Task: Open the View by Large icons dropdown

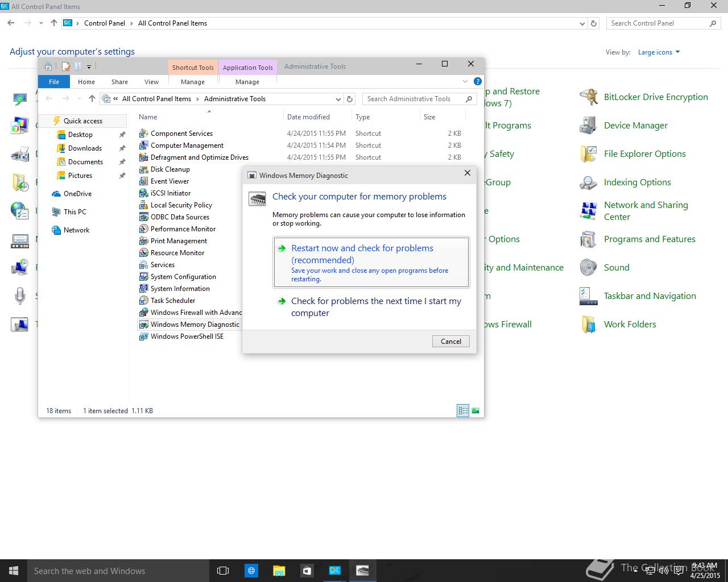Action: pyautogui.click(x=659, y=52)
